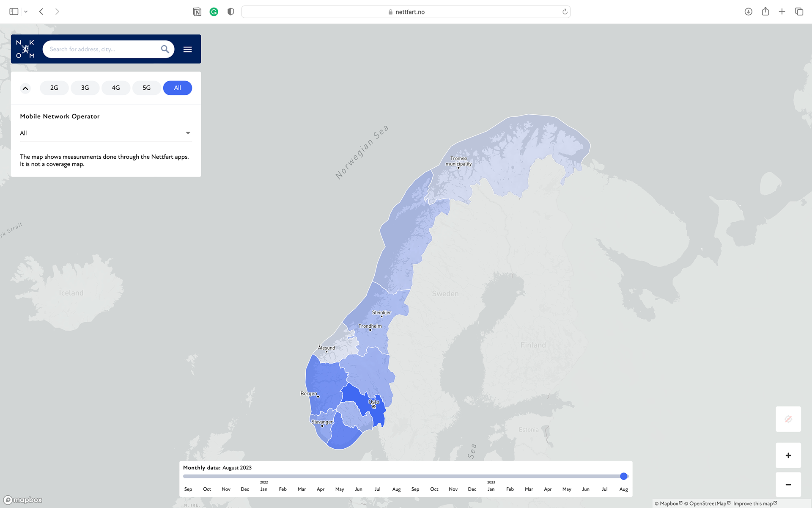Image resolution: width=812 pixels, height=508 pixels.
Task: Zoom out with the minus button
Action: 788,485
